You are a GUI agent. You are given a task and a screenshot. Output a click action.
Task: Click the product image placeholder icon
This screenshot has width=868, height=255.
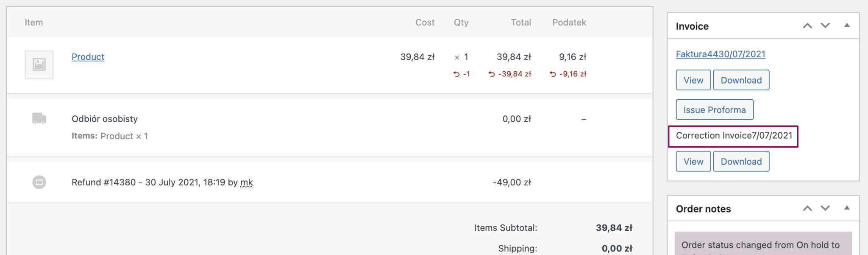39,64
